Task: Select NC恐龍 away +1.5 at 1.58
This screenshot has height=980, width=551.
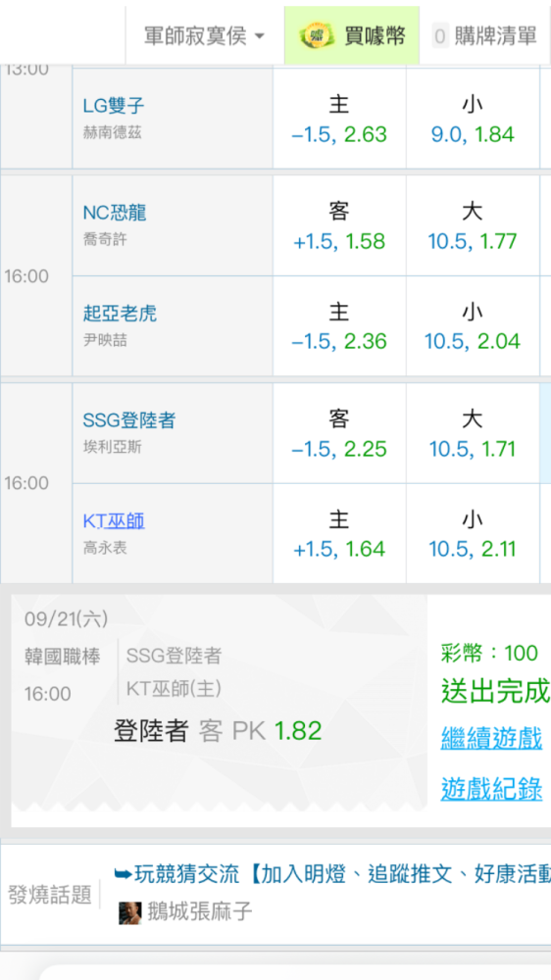Action: coord(339,225)
